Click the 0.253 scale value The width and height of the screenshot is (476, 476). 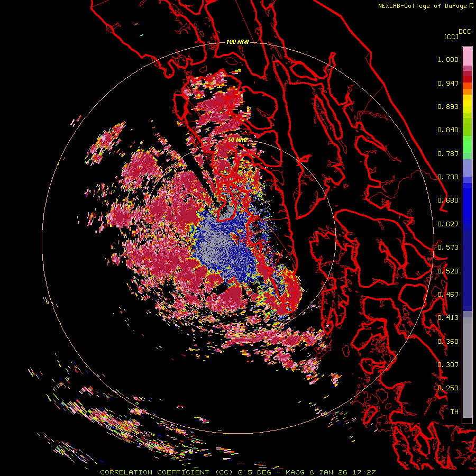click(x=448, y=388)
